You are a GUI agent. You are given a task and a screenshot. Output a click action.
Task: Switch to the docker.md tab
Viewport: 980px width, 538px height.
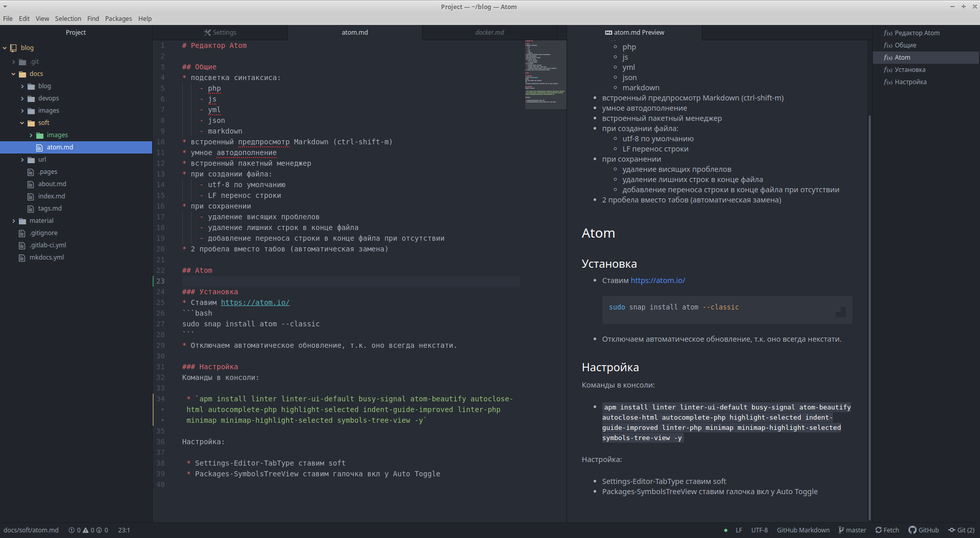pyautogui.click(x=489, y=33)
